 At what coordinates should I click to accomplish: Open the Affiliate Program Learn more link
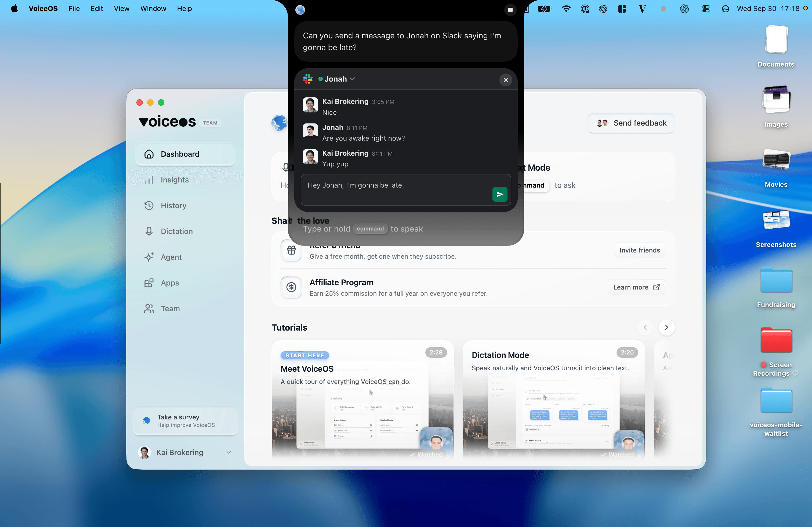tap(636, 287)
